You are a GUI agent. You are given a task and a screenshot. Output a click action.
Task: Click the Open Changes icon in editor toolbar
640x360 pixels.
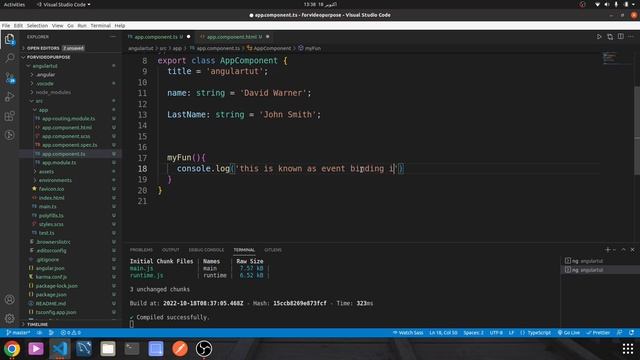(610, 37)
